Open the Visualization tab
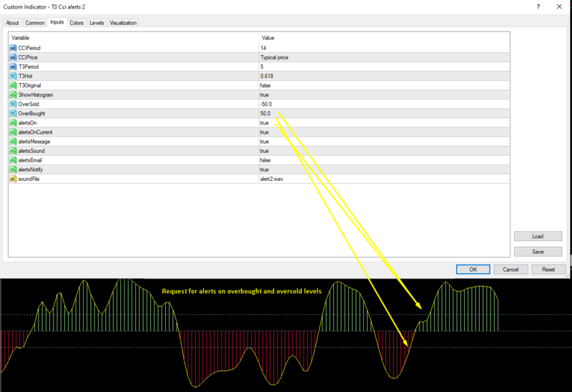This screenshot has height=392, width=572. (123, 23)
